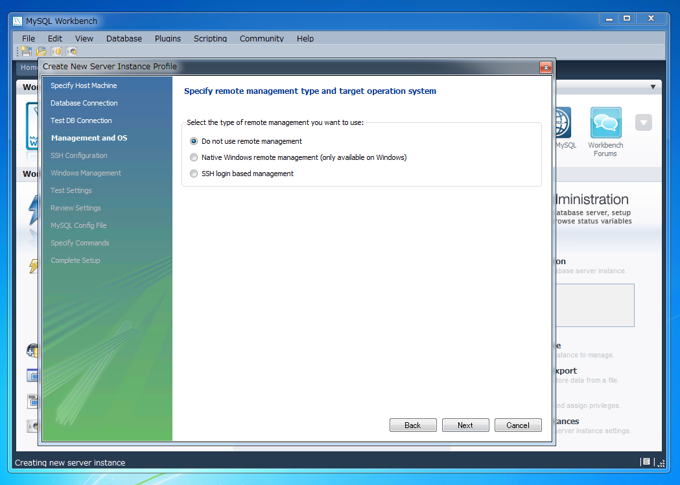Click 'Select the type of remote management' label
The image size is (680, 485).
click(x=275, y=122)
